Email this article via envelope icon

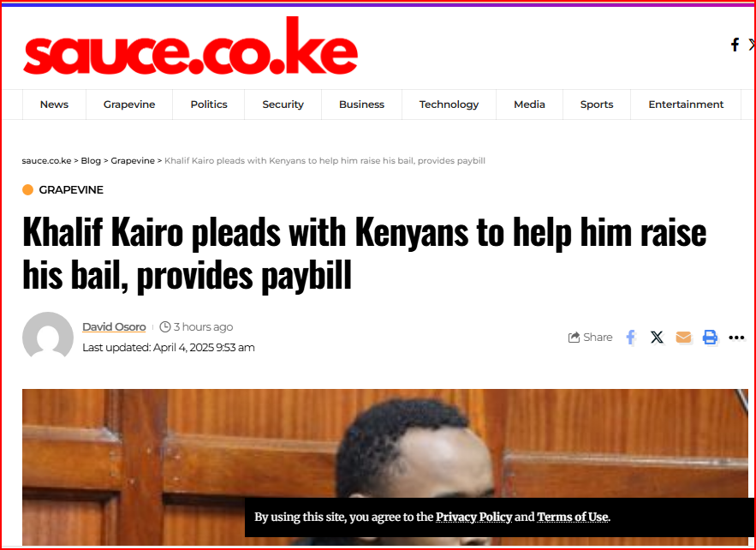[x=683, y=338]
